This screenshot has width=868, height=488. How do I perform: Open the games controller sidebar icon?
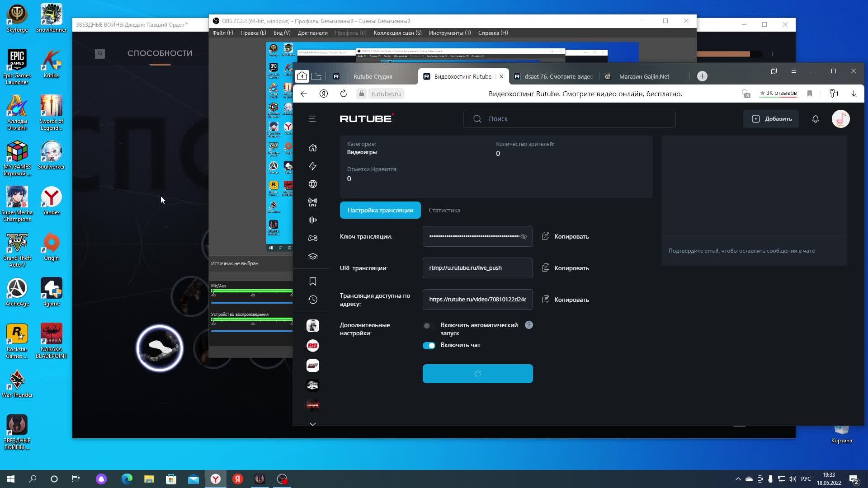coord(312,238)
